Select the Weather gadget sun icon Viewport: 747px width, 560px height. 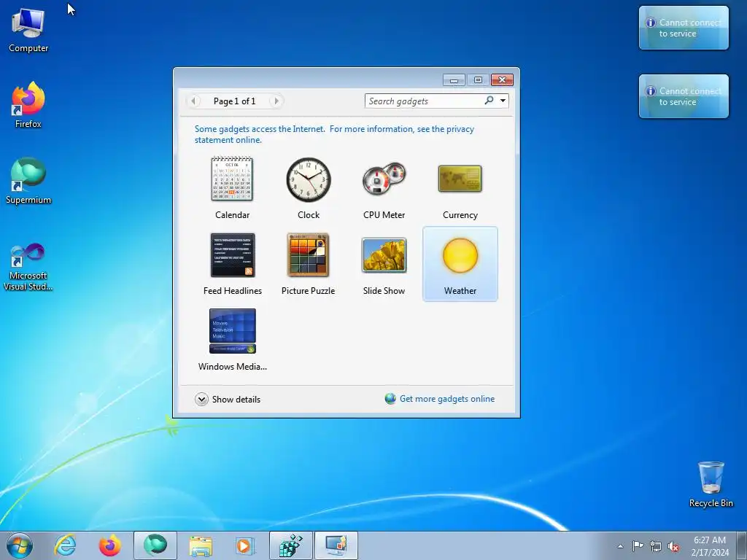[x=460, y=255]
